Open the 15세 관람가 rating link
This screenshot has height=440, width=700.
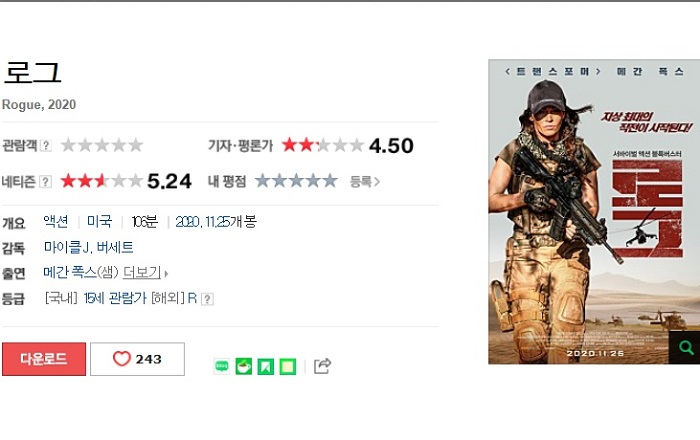click(115, 298)
